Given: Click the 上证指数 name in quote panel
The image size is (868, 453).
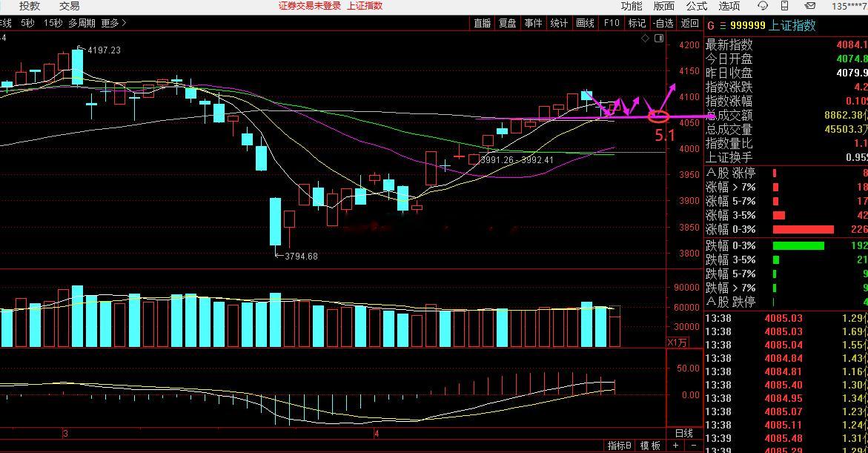Looking at the screenshot, I should click(x=792, y=25).
